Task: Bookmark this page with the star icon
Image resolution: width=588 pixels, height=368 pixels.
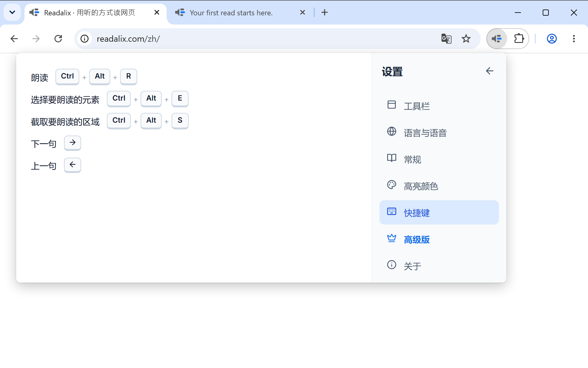Action: click(466, 39)
